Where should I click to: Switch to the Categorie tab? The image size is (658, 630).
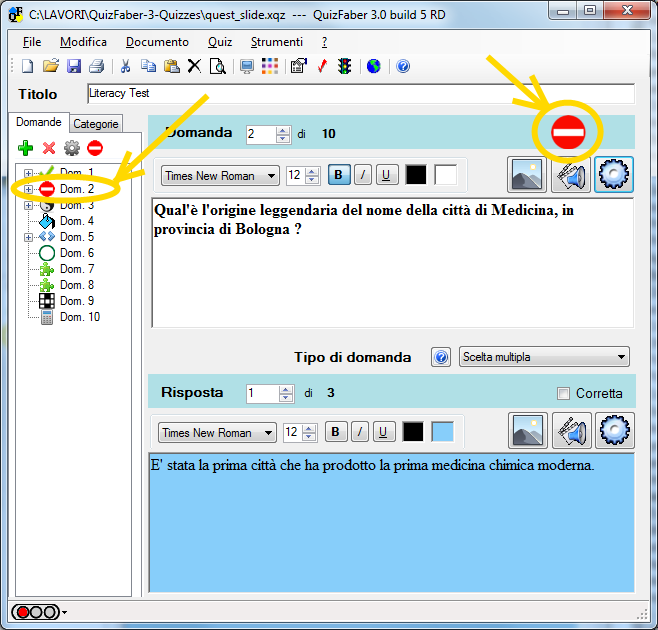click(96, 124)
